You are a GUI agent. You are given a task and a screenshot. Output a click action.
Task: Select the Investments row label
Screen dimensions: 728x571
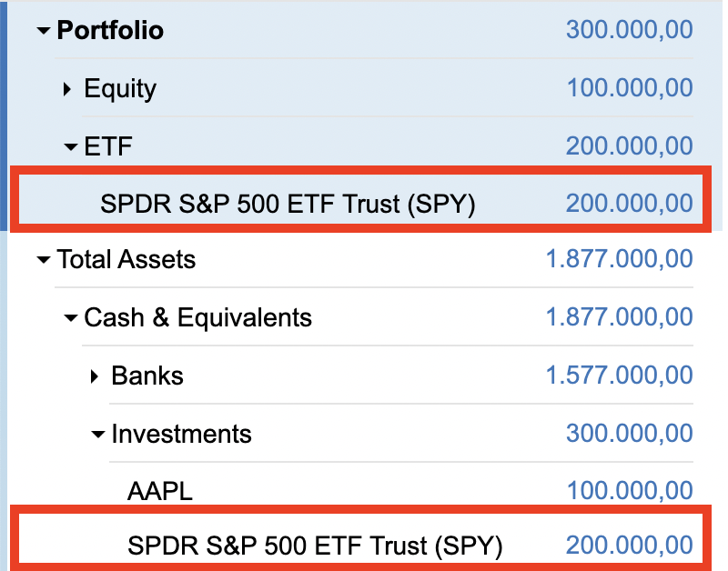click(181, 434)
